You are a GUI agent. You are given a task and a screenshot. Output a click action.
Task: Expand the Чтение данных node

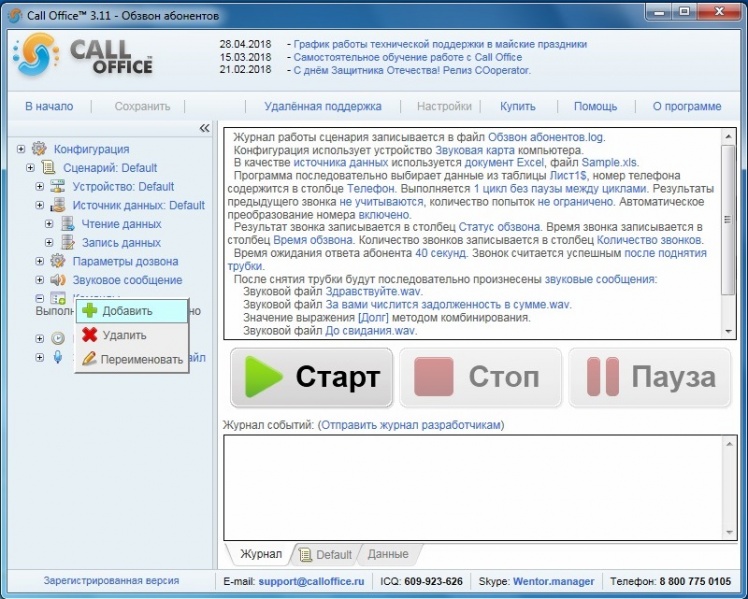pos(49,224)
